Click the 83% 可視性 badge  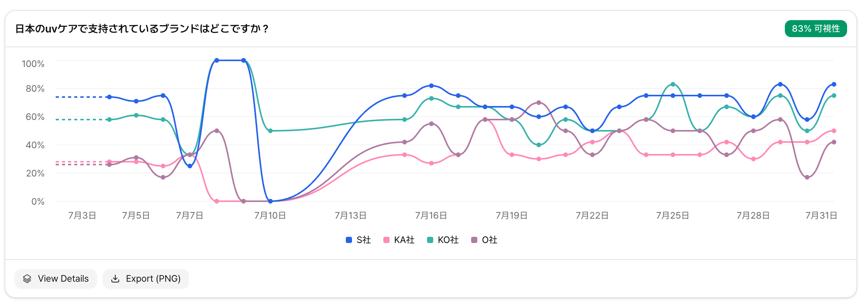click(816, 29)
